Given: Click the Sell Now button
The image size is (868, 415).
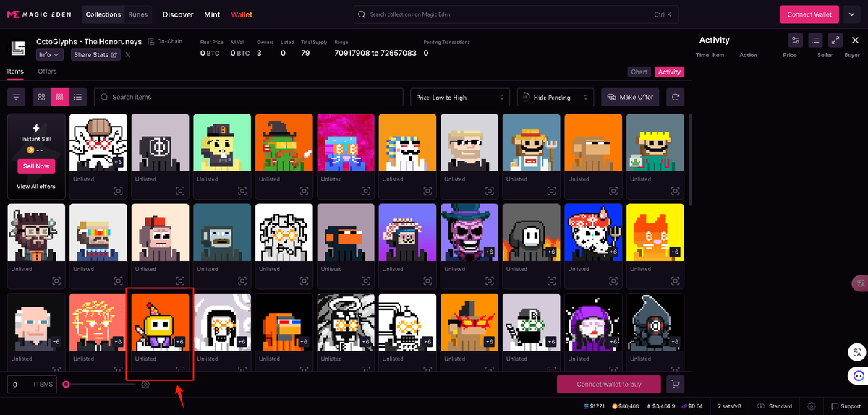Looking at the screenshot, I should pyautogui.click(x=36, y=166).
